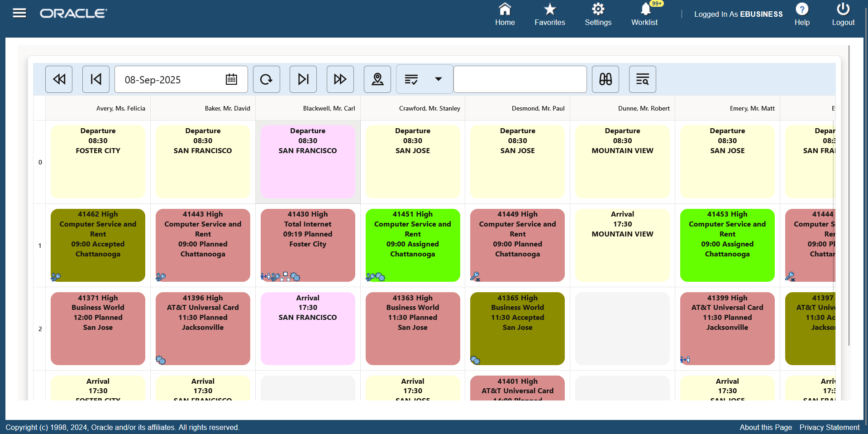Click the key icon on task 41462
Screen dimensions: 868x434
pyautogui.click(x=56, y=277)
